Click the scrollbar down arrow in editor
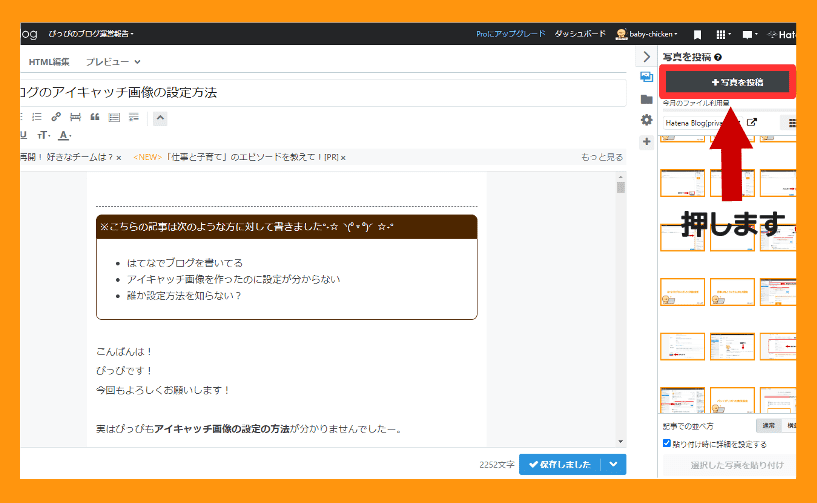Viewport: 817px width, 503px height. (x=620, y=441)
